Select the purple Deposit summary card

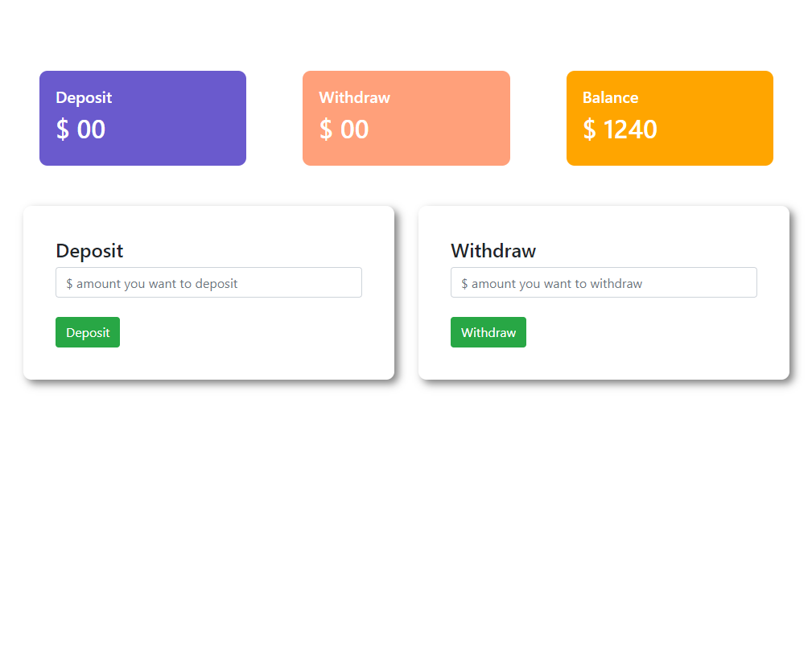(143, 118)
